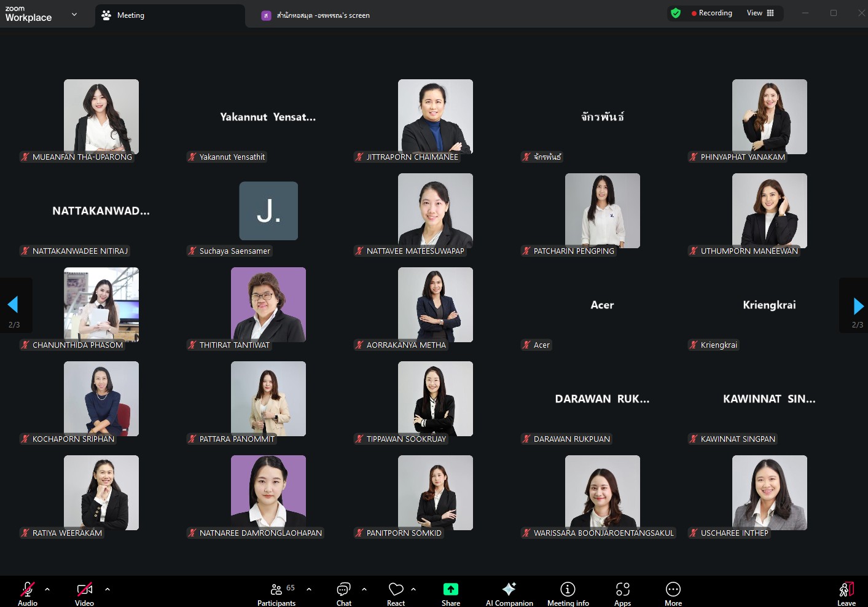Go to previous gallery page arrow
The width and height of the screenshot is (868, 607).
coord(13,305)
